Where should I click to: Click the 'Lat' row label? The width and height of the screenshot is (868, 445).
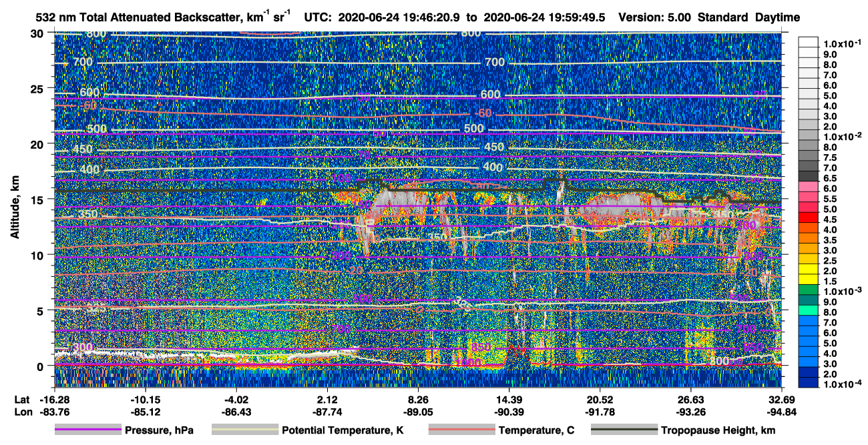[x=21, y=400]
